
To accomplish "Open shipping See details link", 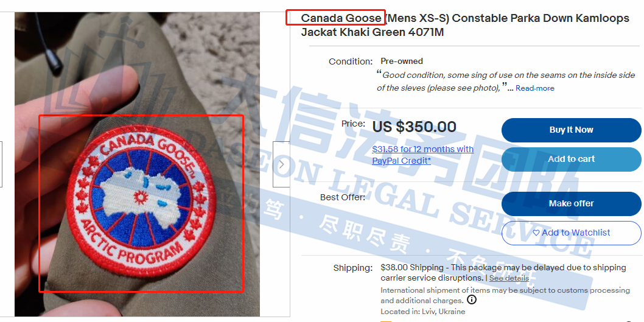I will pyautogui.click(x=509, y=278).
